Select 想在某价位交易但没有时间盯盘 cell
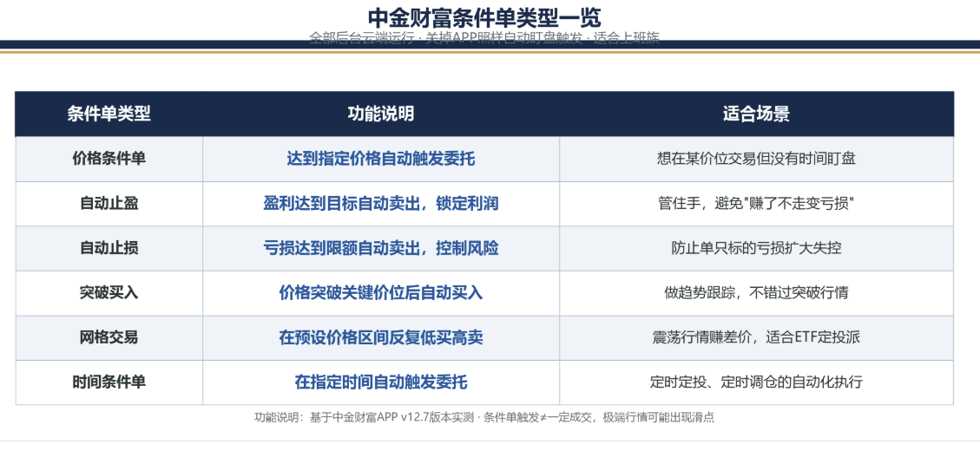 (756, 160)
